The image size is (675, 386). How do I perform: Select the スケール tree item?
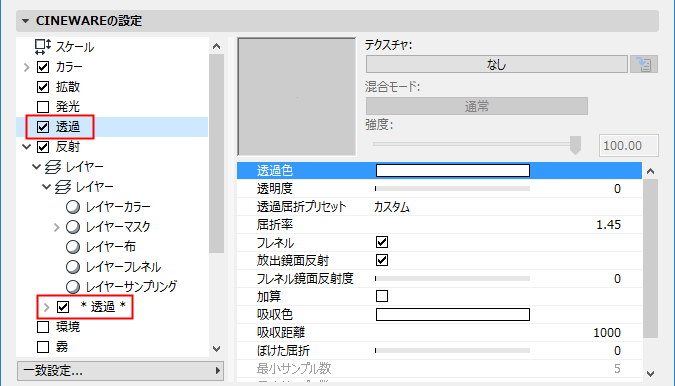coord(75,47)
